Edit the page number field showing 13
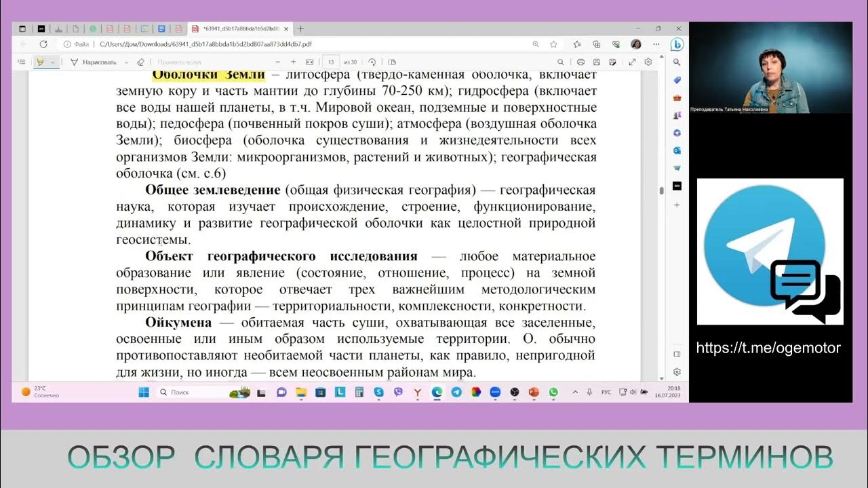The height and width of the screenshot is (488, 868). [x=331, y=62]
